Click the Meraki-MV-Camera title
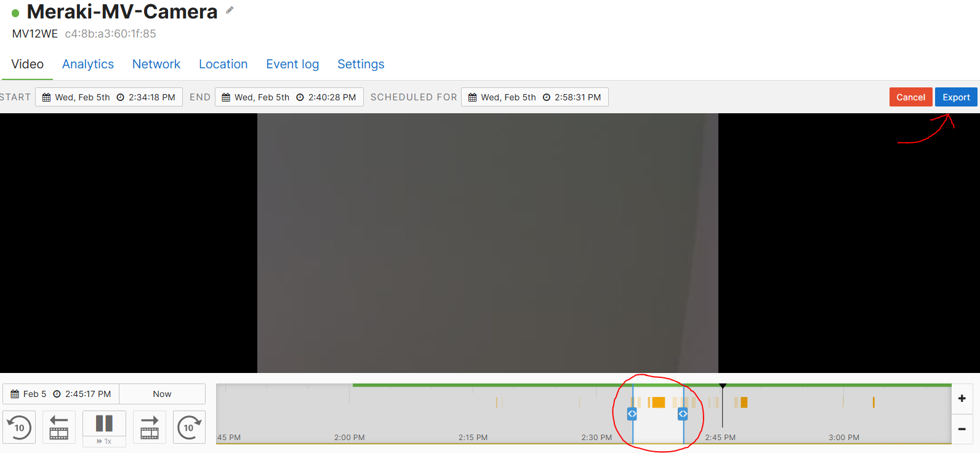 pos(122,12)
